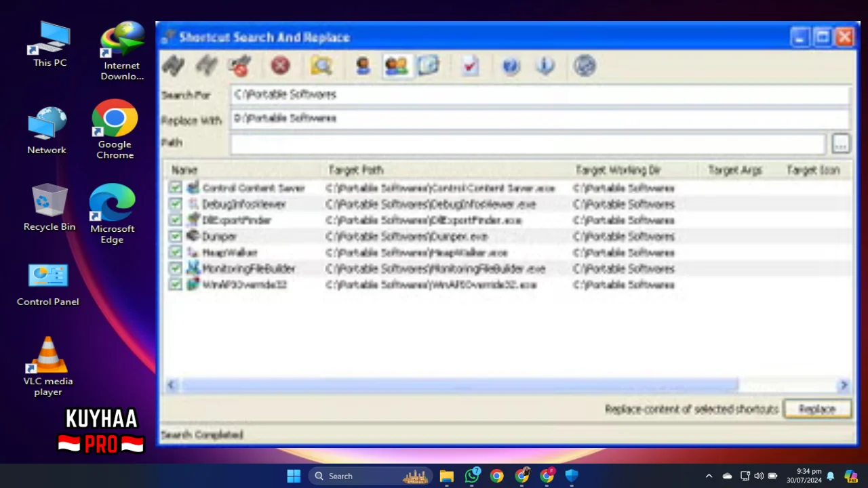Click the horizontal scrollbar thumb

[460, 385]
